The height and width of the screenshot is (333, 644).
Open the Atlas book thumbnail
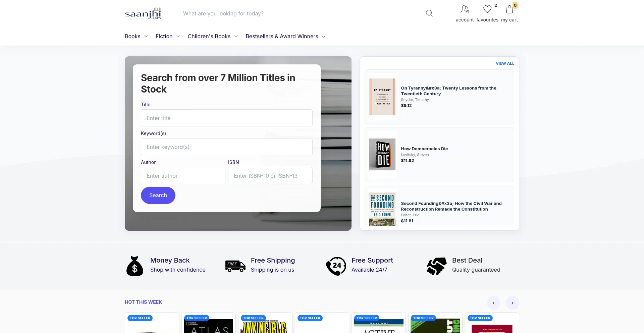208,326
